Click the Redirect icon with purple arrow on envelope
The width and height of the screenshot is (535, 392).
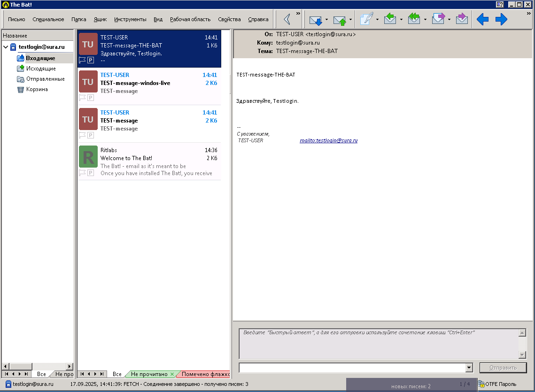point(462,19)
